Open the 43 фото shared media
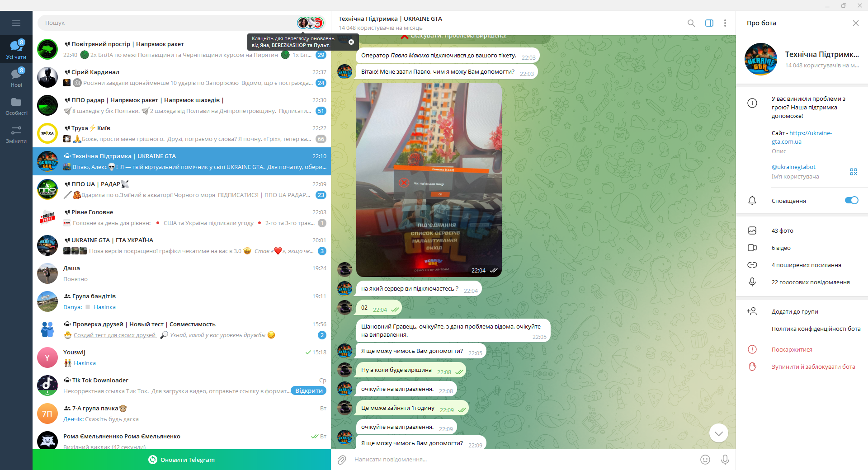The width and height of the screenshot is (868, 470). (802, 230)
